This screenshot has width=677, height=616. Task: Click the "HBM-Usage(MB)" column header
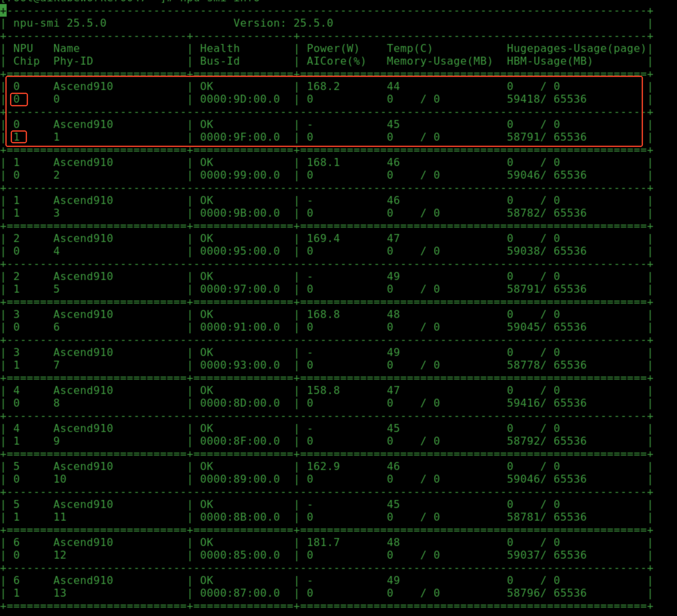550,61
